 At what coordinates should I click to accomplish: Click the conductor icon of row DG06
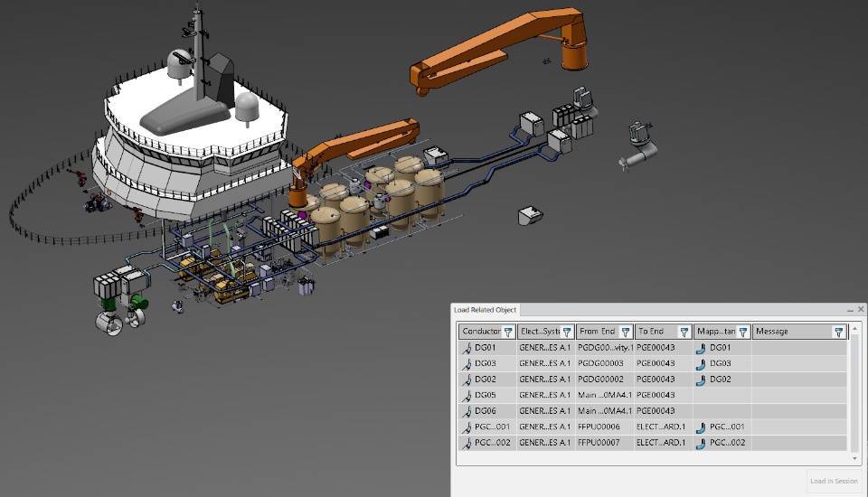coord(467,410)
